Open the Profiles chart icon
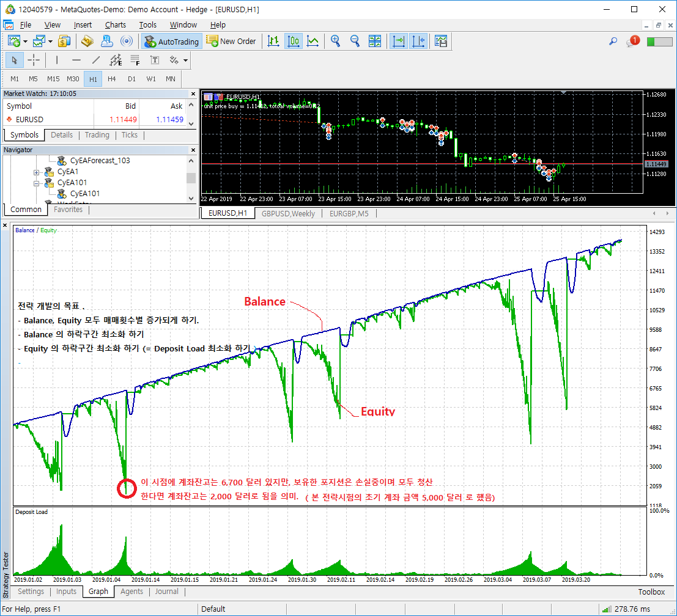 pos(39,42)
